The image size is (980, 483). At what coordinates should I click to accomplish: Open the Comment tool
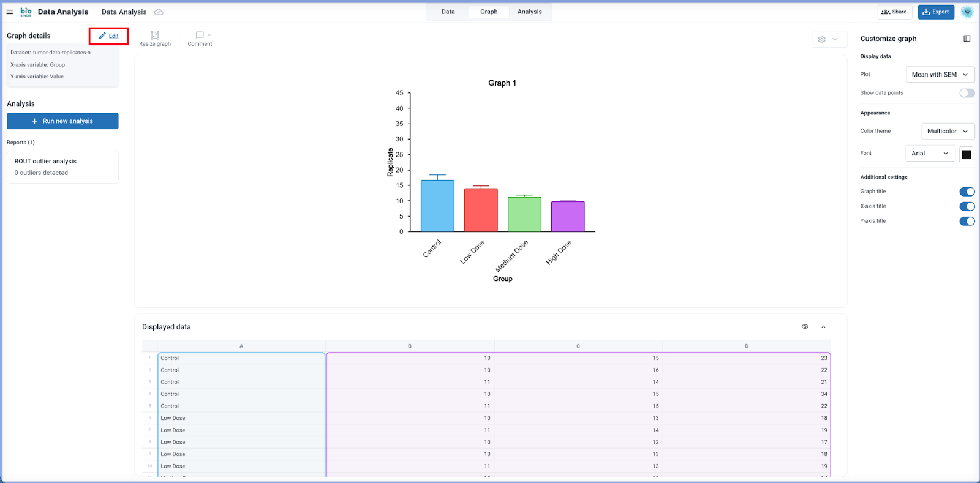pyautogui.click(x=200, y=39)
